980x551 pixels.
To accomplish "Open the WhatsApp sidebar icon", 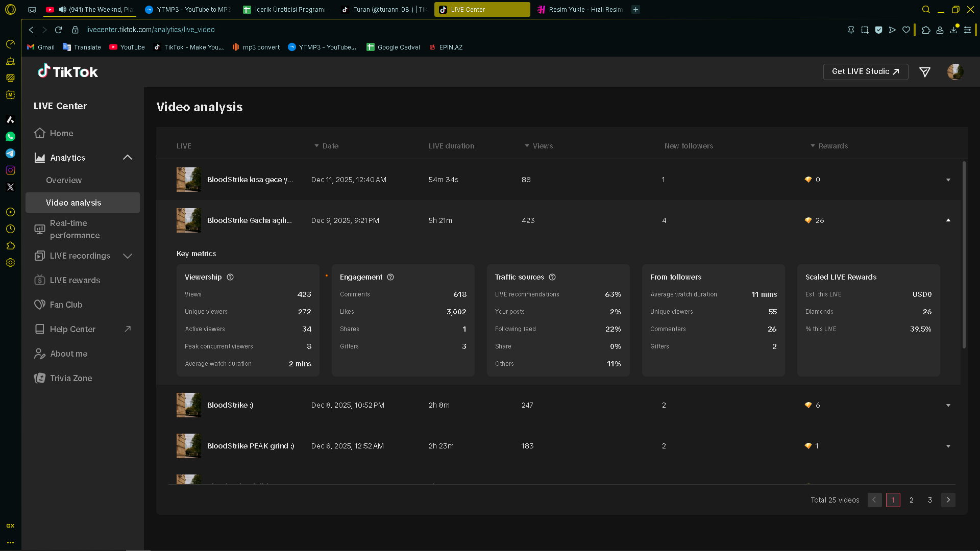I will coord(10,137).
